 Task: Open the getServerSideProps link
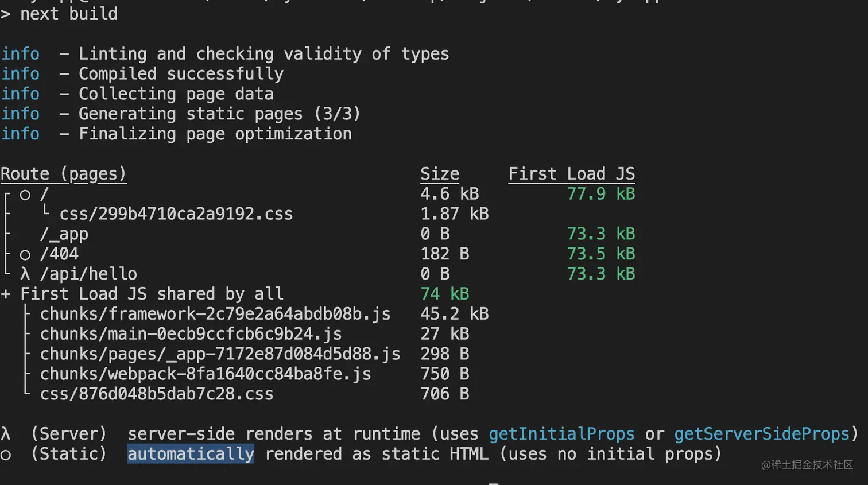point(761,434)
